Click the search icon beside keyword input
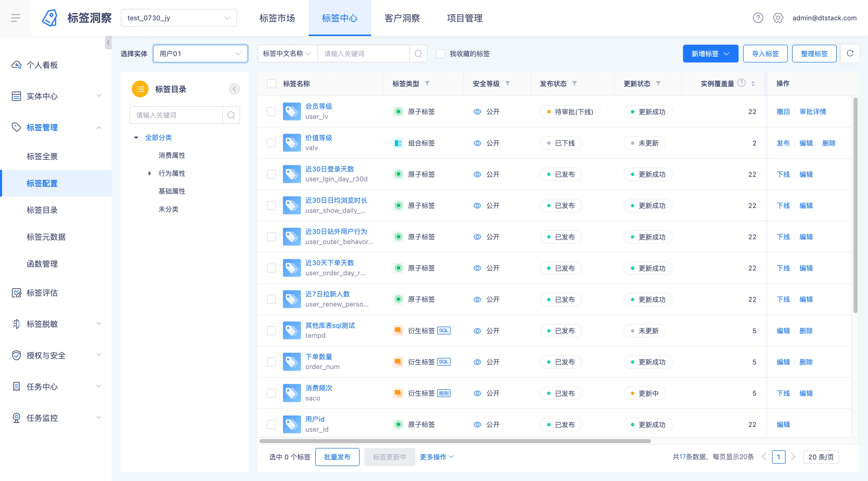This screenshot has height=481, width=868. (x=418, y=54)
